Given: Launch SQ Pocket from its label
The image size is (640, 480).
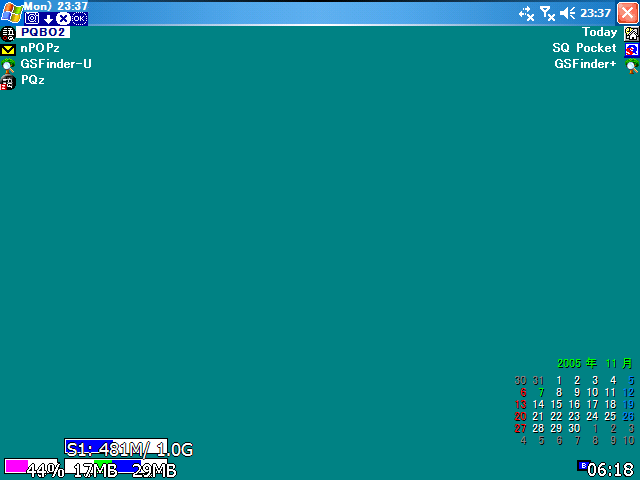Looking at the screenshot, I should [x=584, y=48].
